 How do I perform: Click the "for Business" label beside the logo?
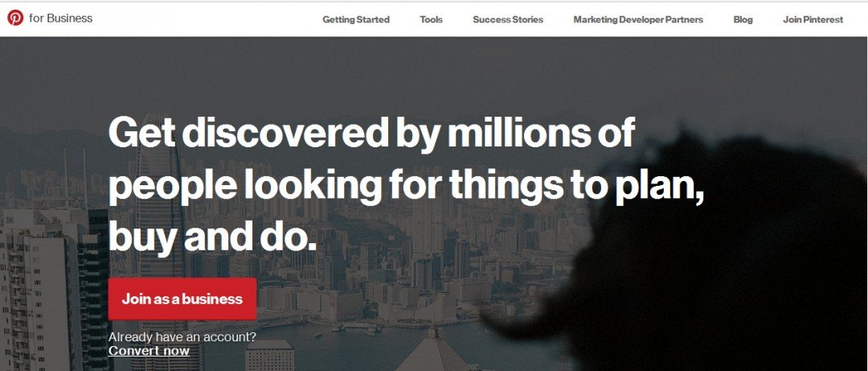pos(61,19)
